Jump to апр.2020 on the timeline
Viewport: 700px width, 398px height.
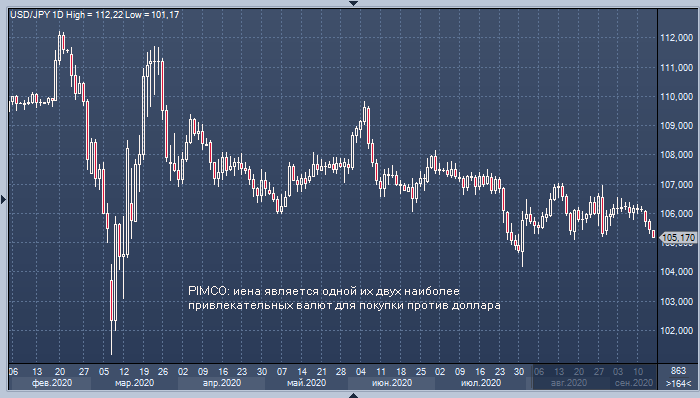point(221,383)
